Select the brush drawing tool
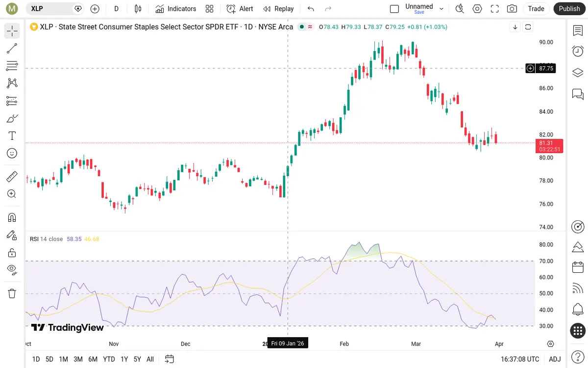Screen dimensions: 588x368 point(12,118)
